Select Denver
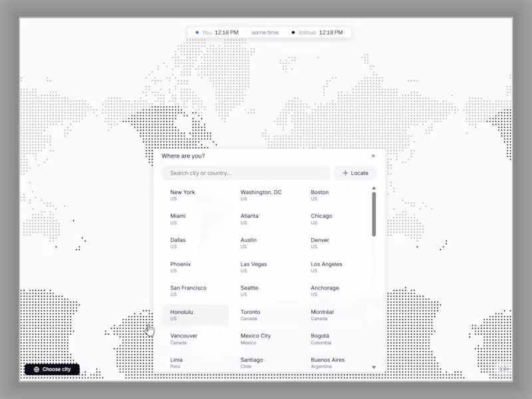This screenshot has height=399, width=532. [x=336, y=243]
